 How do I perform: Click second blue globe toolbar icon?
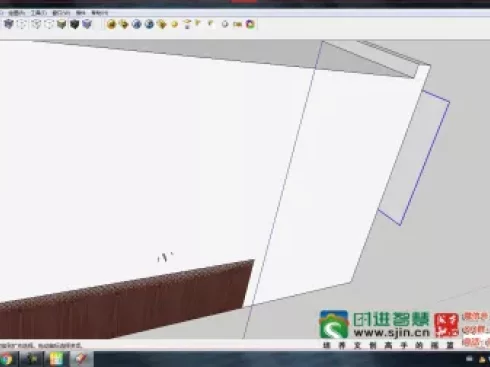click(149, 24)
